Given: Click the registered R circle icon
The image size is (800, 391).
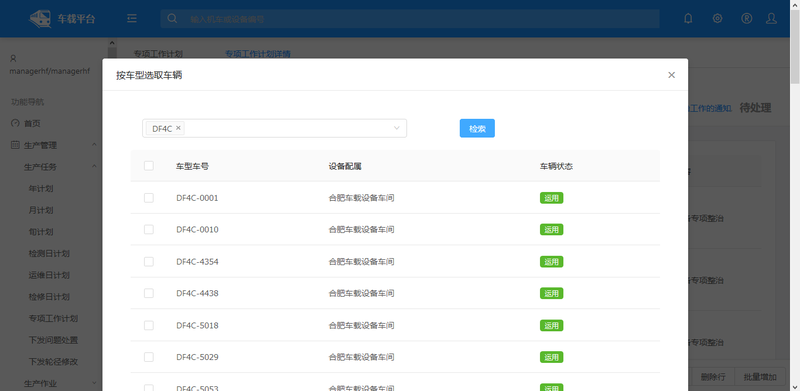Looking at the screenshot, I should click(746, 18).
